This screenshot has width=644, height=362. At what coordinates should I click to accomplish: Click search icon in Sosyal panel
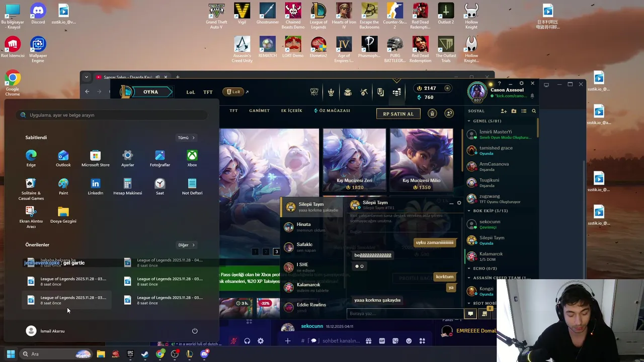pyautogui.click(x=534, y=111)
